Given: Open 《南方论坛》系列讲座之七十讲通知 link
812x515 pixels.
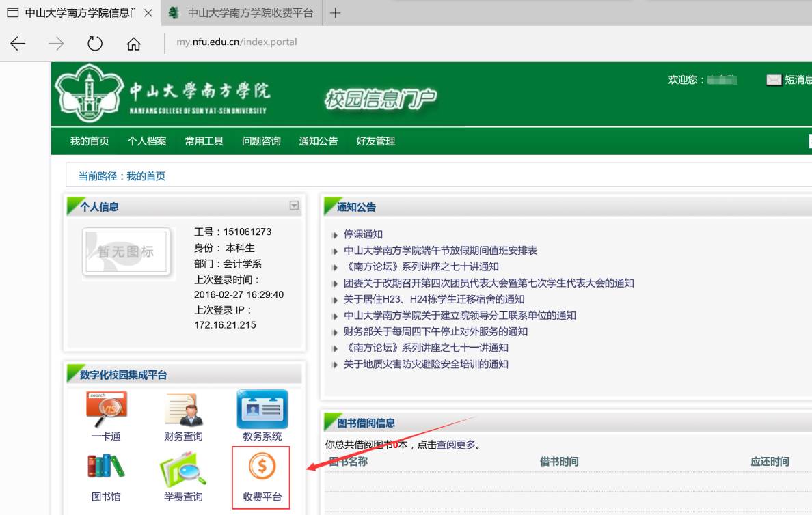Looking at the screenshot, I should click(x=422, y=266).
